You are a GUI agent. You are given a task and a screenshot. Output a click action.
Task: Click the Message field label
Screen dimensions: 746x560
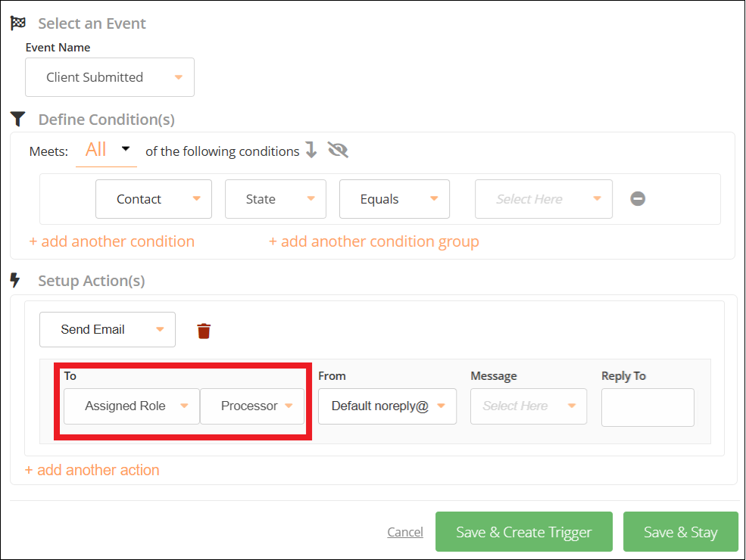point(493,376)
